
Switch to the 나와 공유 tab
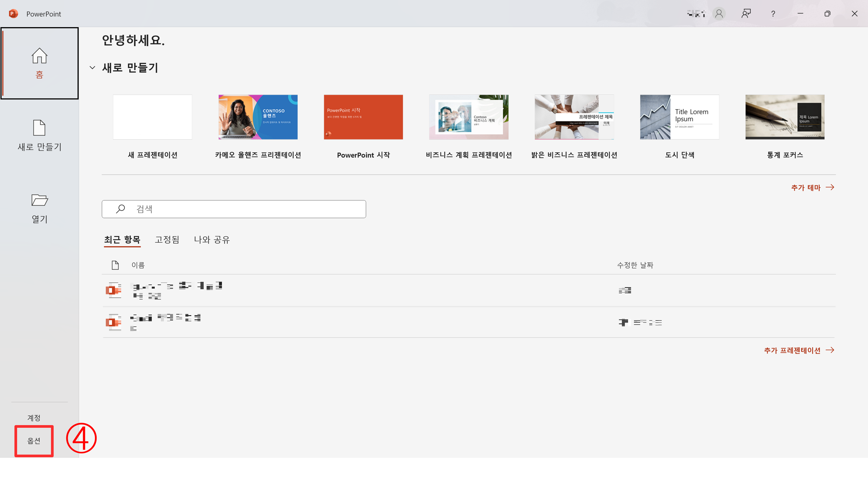click(212, 240)
